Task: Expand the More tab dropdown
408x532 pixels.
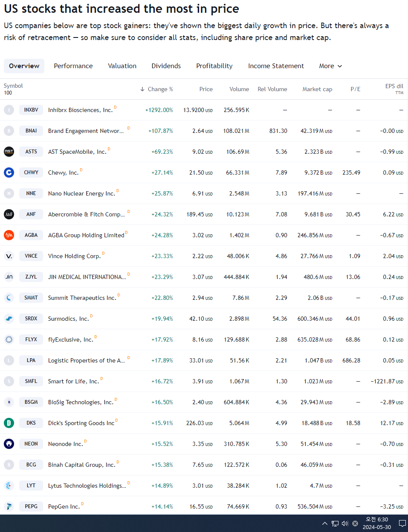Action: click(x=330, y=66)
